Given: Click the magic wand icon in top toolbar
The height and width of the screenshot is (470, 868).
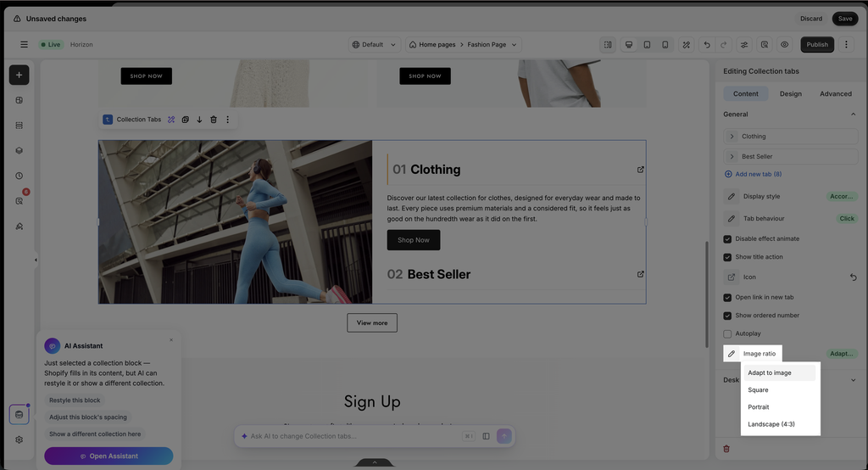Looking at the screenshot, I should pos(687,45).
